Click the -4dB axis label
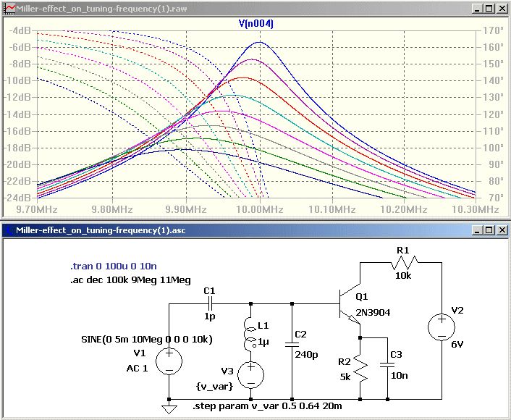 coord(20,30)
